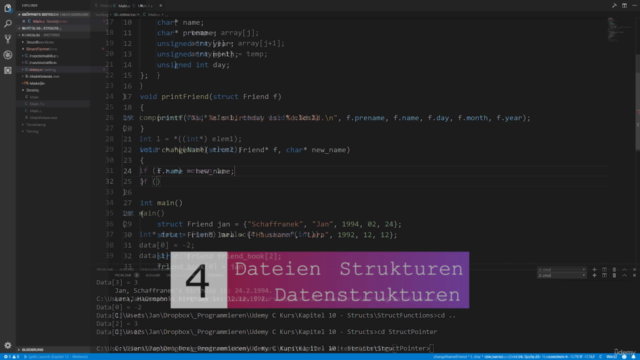Open the Extensions view
Screen dimensions: 640x360
(7, 70)
